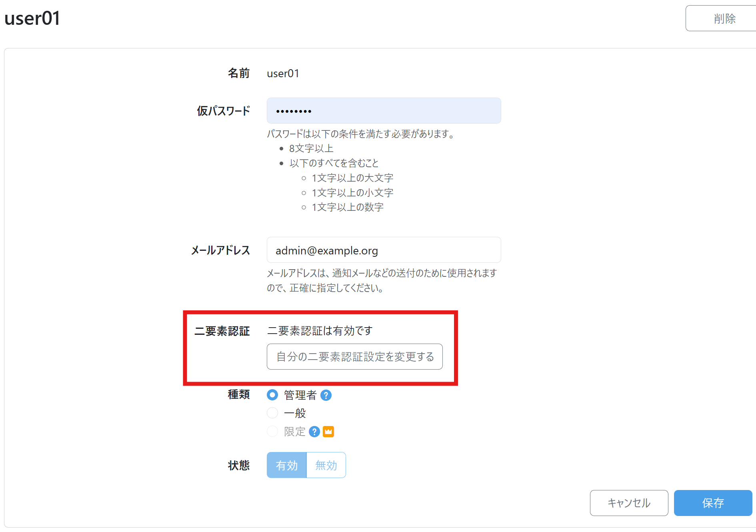The height and width of the screenshot is (532, 756).
Task: Set the status toggle to 有効
Action: click(286, 465)
